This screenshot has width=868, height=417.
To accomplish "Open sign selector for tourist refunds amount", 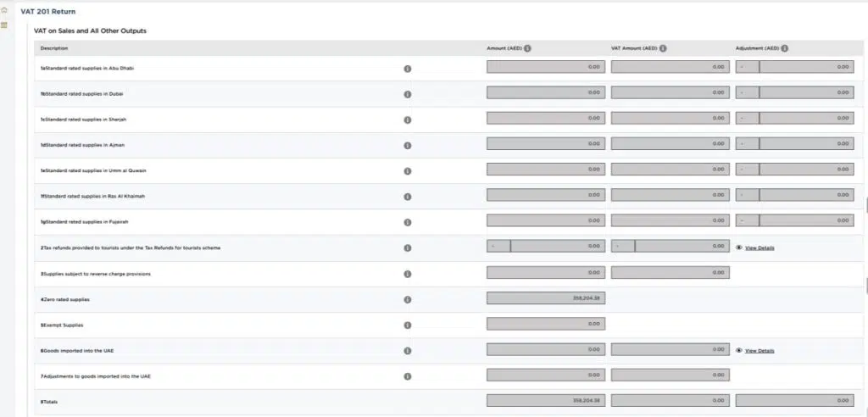I will coord(498,247).
